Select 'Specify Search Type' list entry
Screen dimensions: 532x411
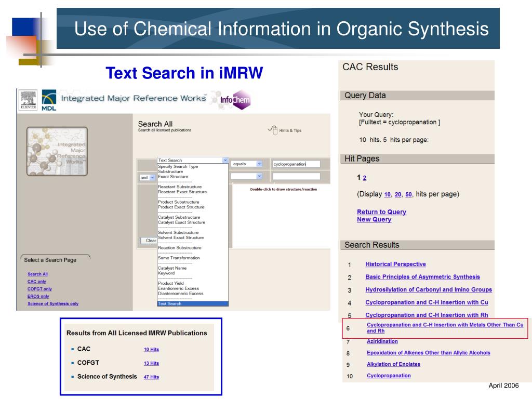click(x=178, y=167)
